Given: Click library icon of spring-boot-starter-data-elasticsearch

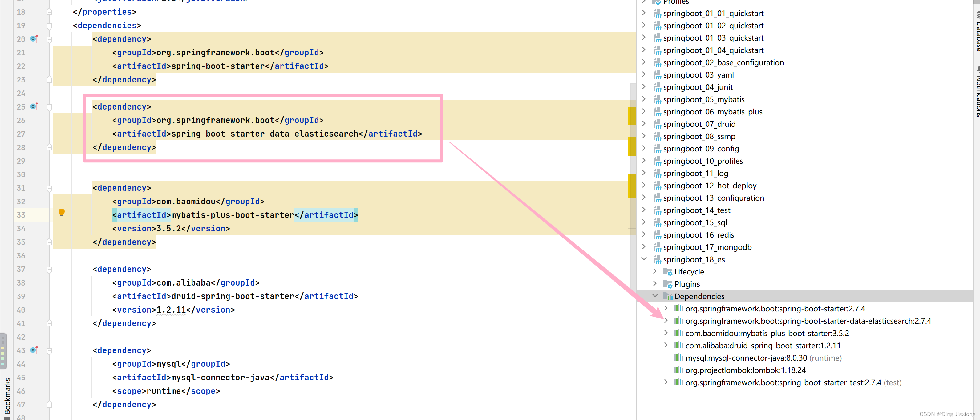Looking at the screenshot, I should pos(679,321).
